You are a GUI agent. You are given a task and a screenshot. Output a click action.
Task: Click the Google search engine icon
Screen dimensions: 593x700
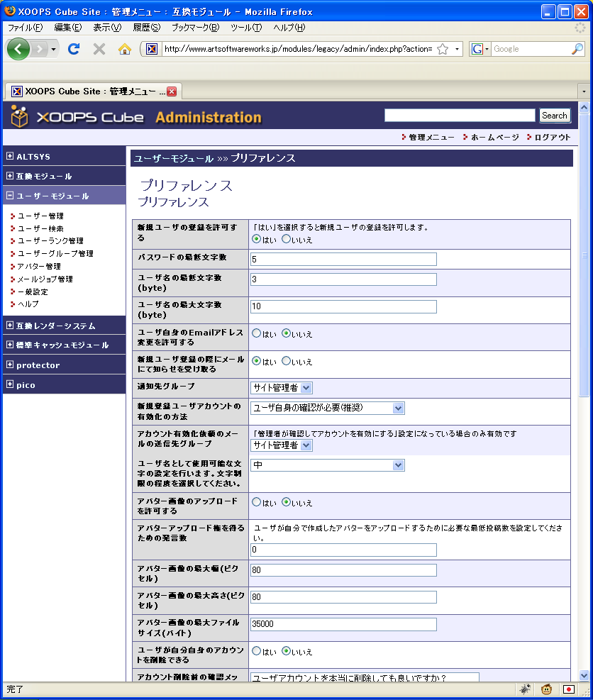pyautogui.click(x=477, y=49)
